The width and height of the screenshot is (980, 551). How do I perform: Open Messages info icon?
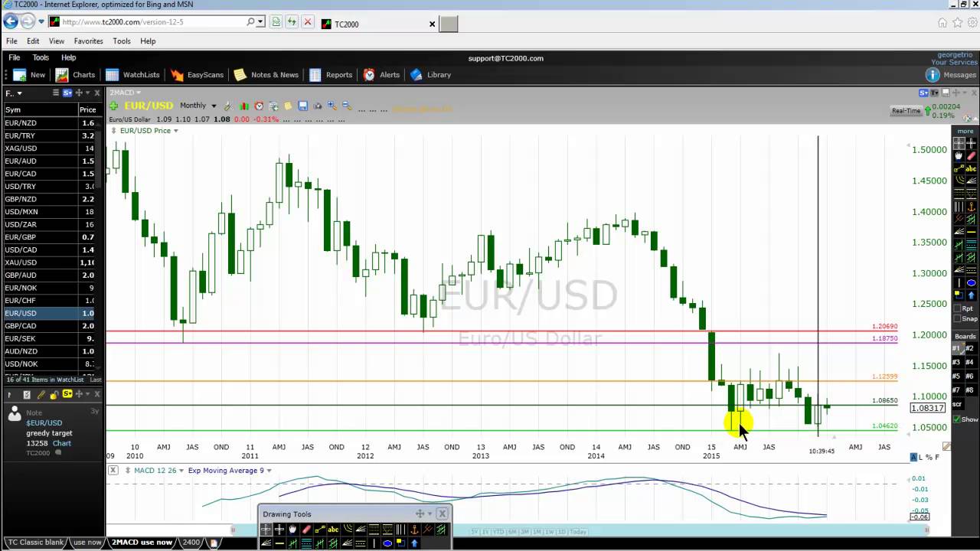tap(933, 75)
